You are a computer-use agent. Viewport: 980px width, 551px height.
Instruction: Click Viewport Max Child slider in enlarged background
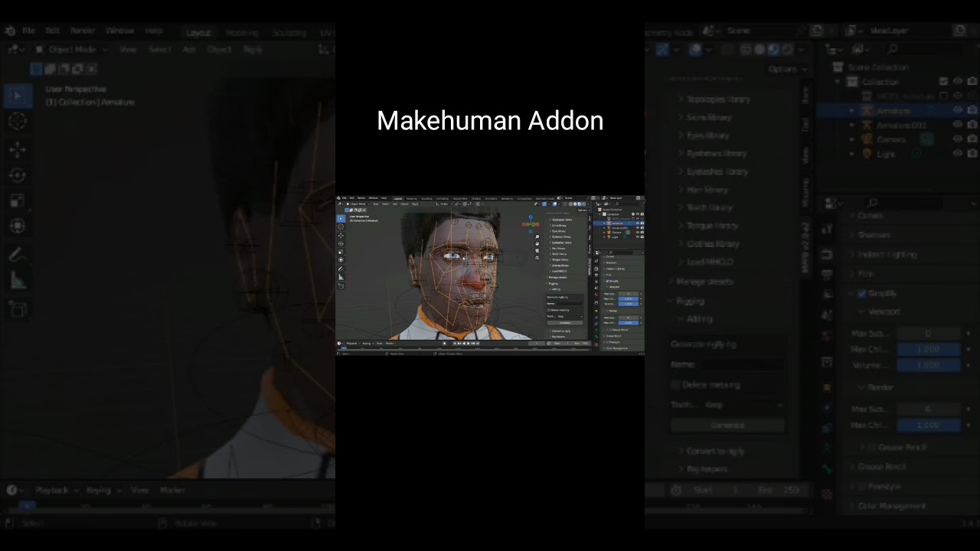(929, 349)
